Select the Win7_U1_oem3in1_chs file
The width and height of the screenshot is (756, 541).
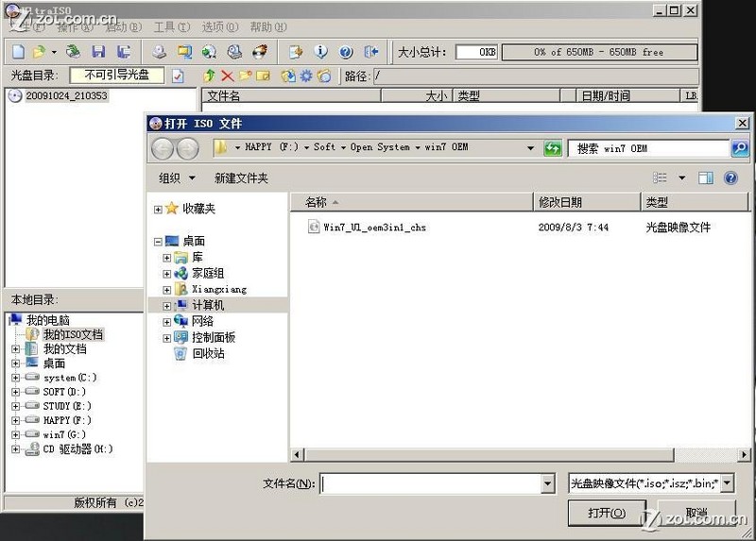click(x=374, y=228)
